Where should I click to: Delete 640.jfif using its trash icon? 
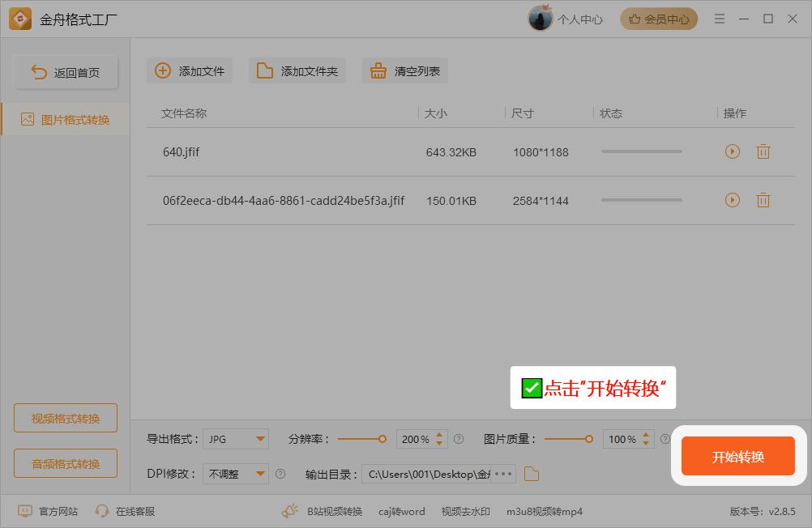coord(763,151)
